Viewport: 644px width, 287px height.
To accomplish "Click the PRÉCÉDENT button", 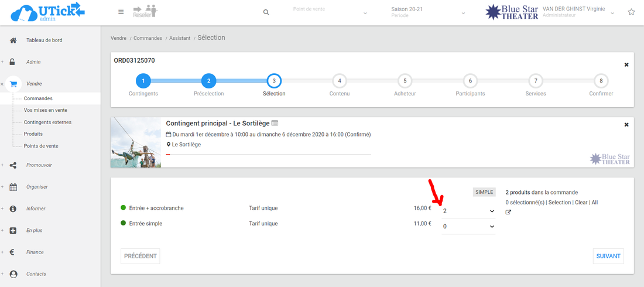I will pos(141,256).
